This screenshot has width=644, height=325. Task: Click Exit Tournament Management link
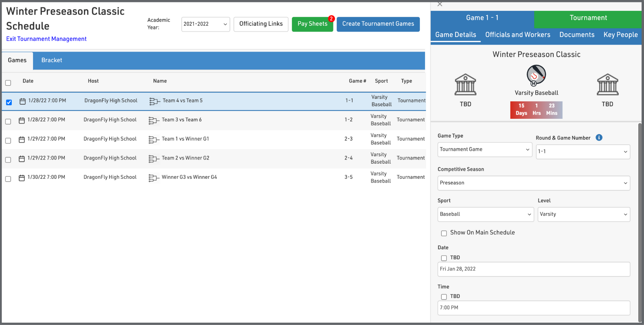(46, 39)
